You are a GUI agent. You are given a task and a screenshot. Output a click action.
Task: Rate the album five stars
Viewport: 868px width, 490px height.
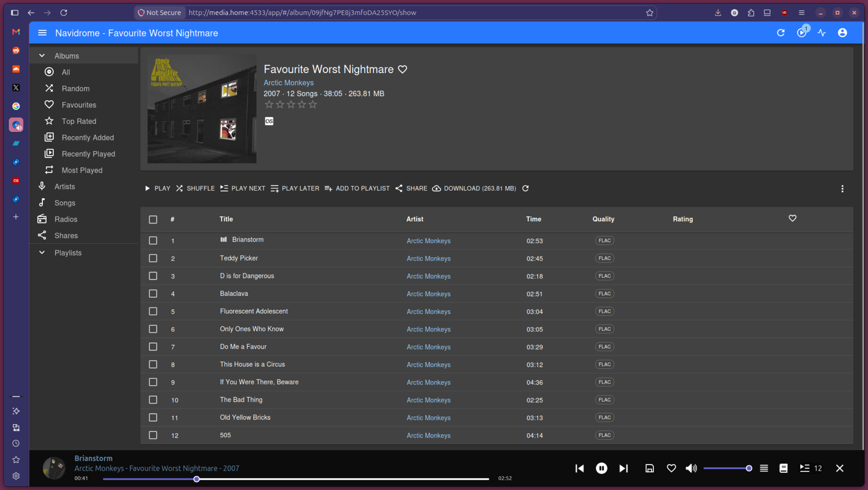click(x=312, y=105)
